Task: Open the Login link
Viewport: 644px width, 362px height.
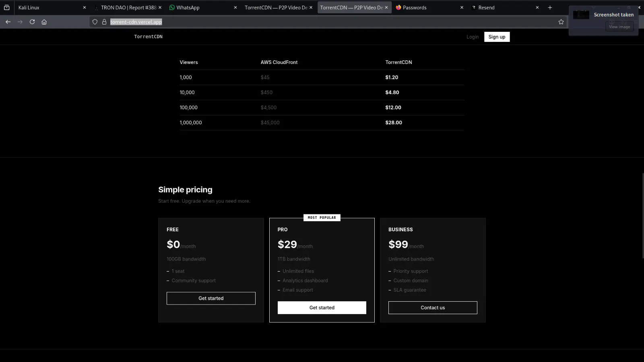Action: [x=473, y=37]
